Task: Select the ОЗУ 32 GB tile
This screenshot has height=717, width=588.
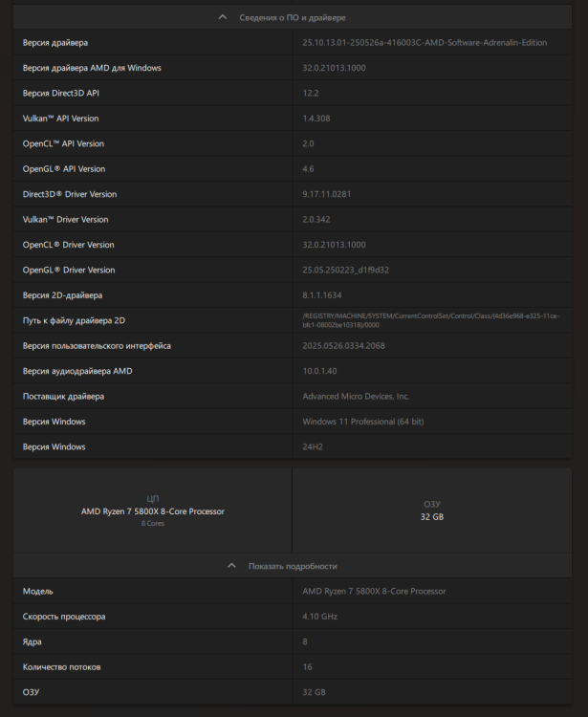Action: [x=432, y=511]
